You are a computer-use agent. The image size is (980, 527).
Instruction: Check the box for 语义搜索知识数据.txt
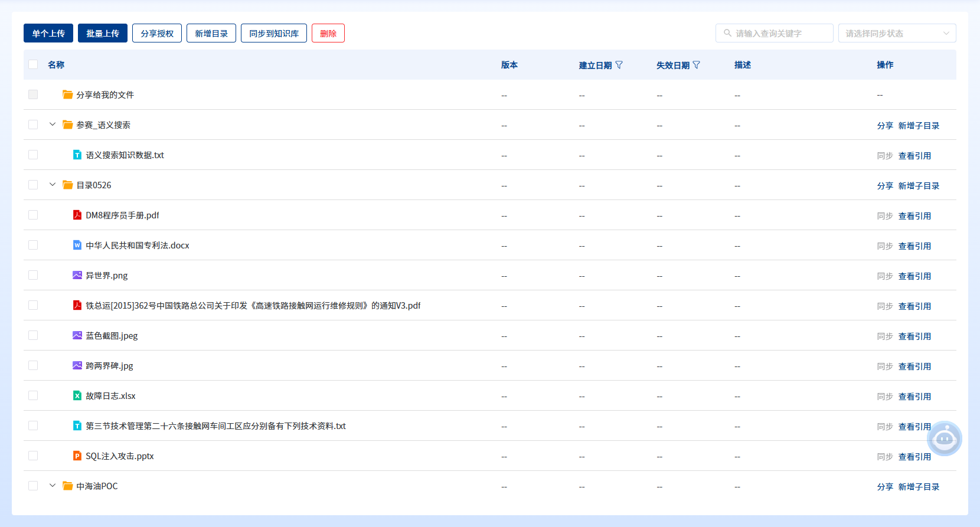click(x=33, y=155)
